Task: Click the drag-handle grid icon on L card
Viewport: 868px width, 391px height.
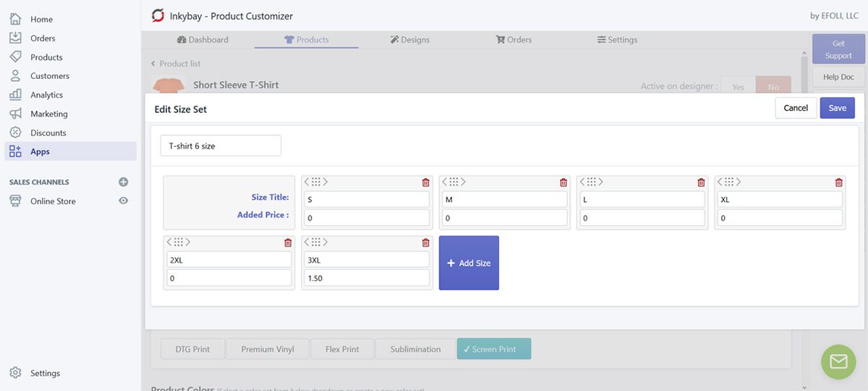Action: [x=591, y=182]
